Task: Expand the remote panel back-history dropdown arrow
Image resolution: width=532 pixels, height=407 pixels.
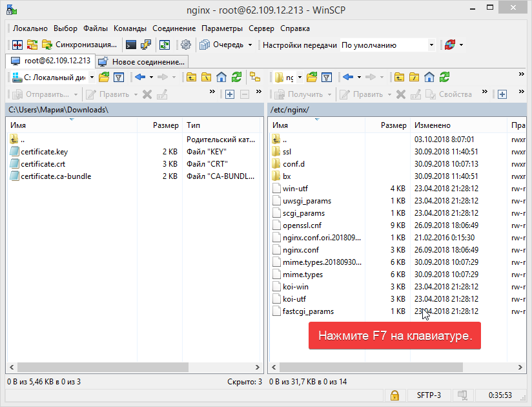Action: tap(359, 78)
